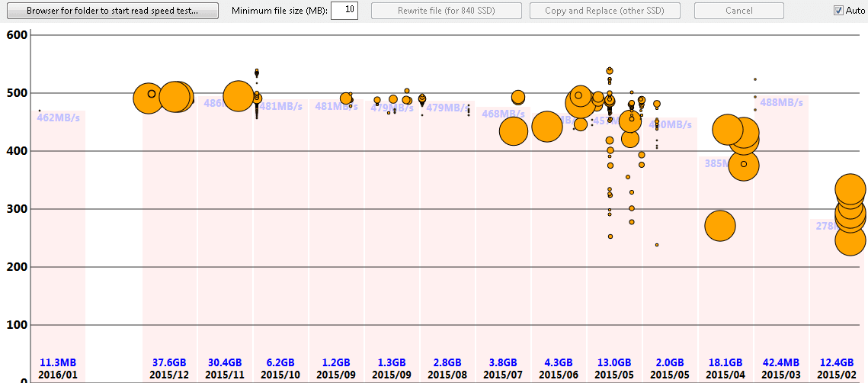Select the 13.0GB size label
This screenshot has height=383, width=868.
(613, 363)
